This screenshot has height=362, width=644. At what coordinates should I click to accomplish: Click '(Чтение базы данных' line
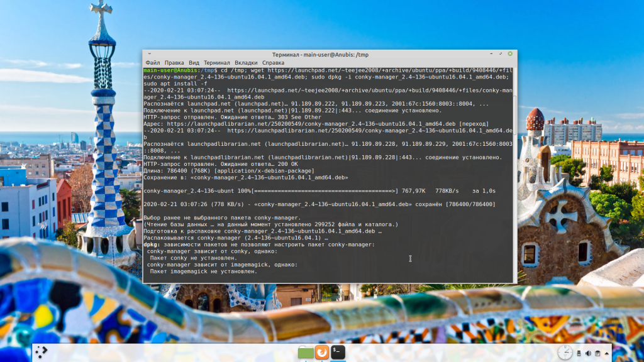pyautogui.click(x=270, y=224)
